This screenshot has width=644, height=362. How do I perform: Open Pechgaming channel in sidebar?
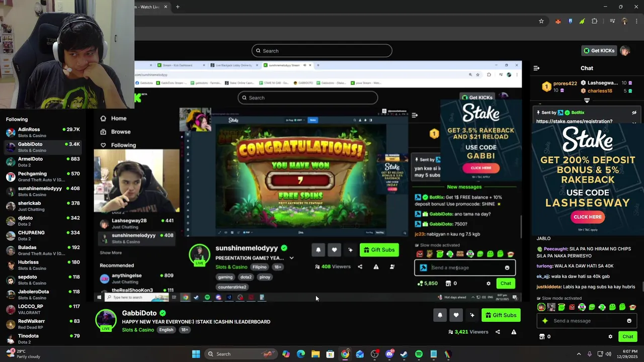43,176
